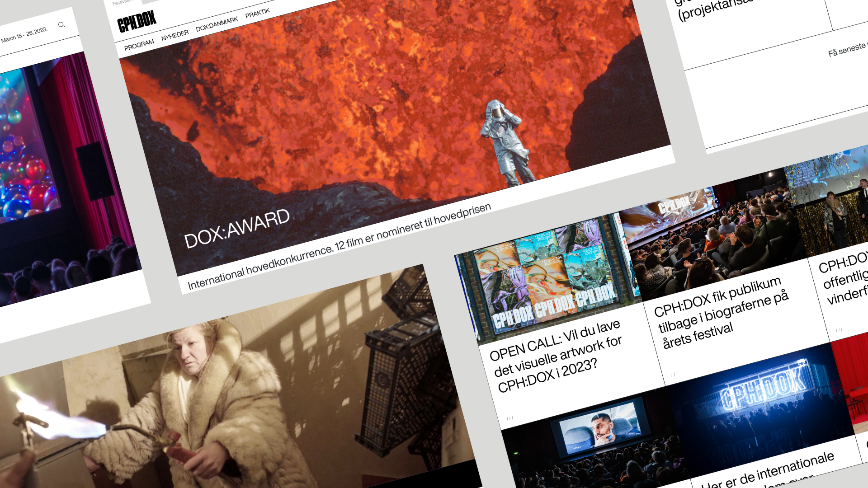Click the DOX:AWARD hero heading
Image resolution: width=868 pixels, height=488 pixels.
pos(237,229)
